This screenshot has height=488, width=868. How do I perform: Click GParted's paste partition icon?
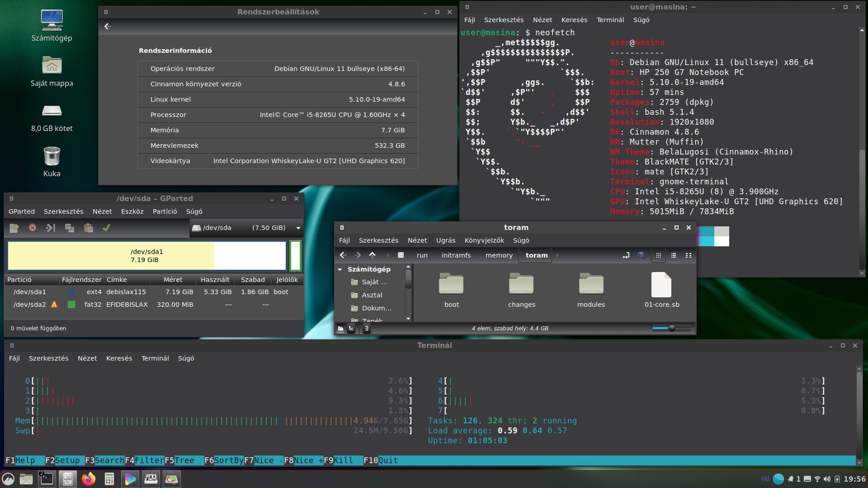point(88,228)
